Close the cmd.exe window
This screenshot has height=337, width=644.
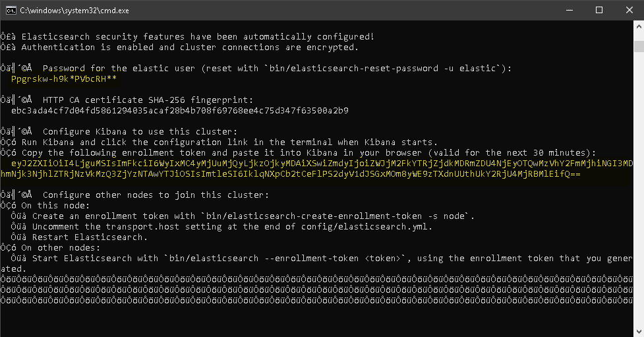tap(629, 10)
